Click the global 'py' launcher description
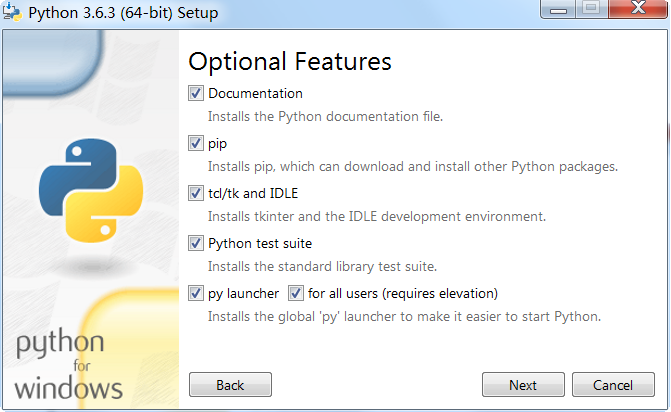This screenshot has height=412, width=671. 404,317
